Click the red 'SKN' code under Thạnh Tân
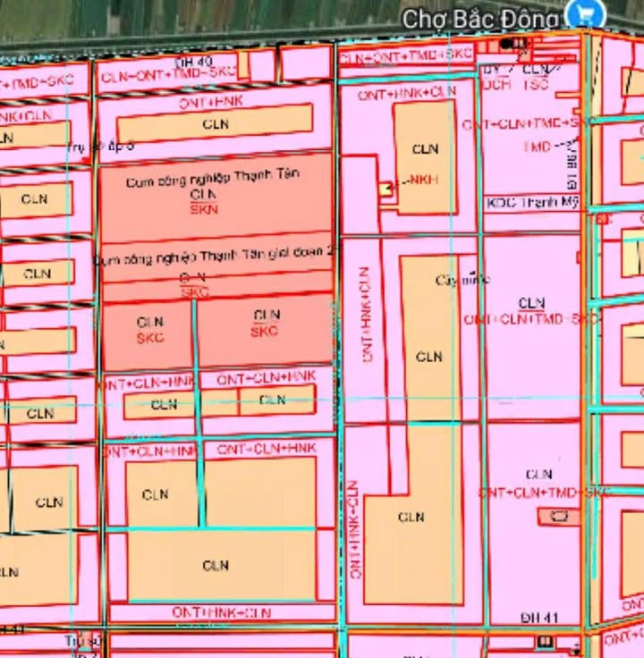This screenshot has width=644, height=658. pos(204,209)
